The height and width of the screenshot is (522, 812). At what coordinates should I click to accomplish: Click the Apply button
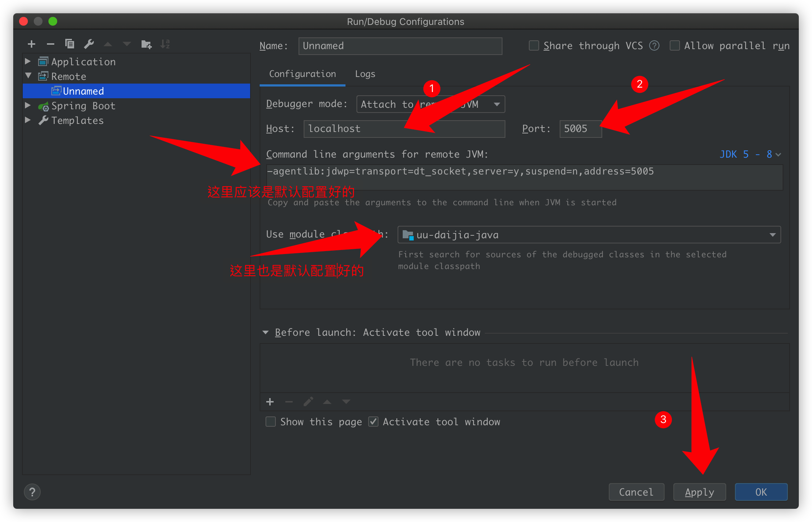[x=699, y=492]
